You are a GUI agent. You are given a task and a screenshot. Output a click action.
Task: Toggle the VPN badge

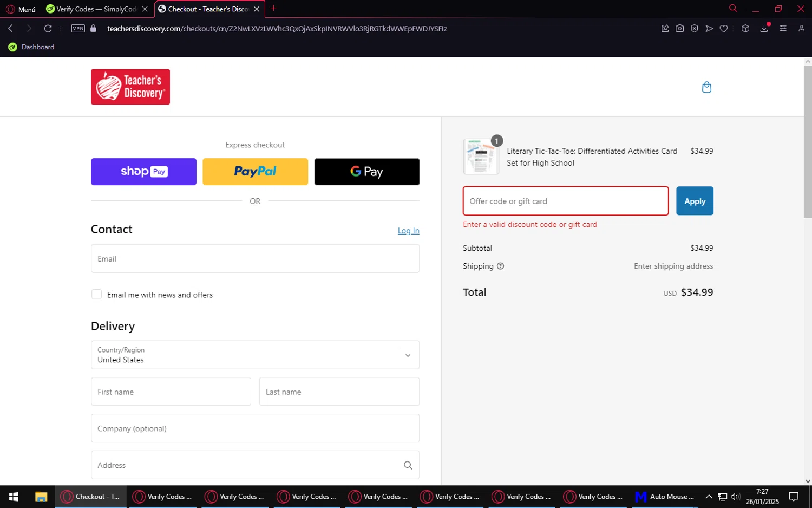point(78,29)
